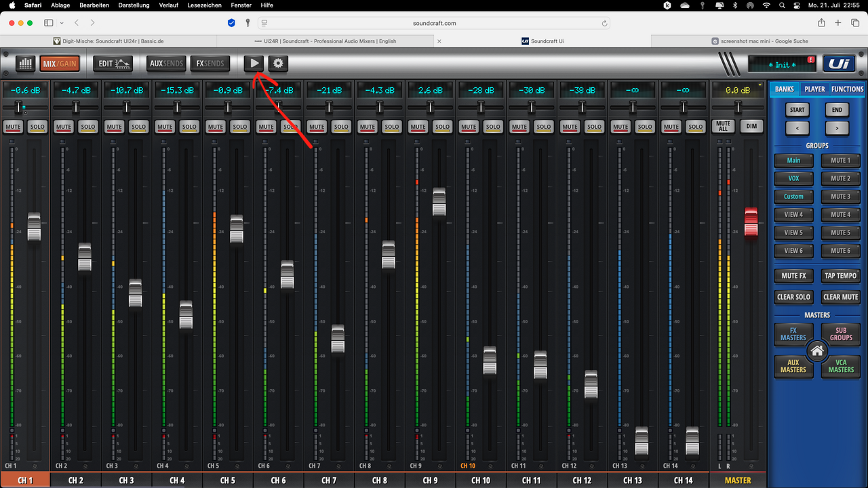
Task: Open VCA MASTERS
Action: [x=841, y=367]
